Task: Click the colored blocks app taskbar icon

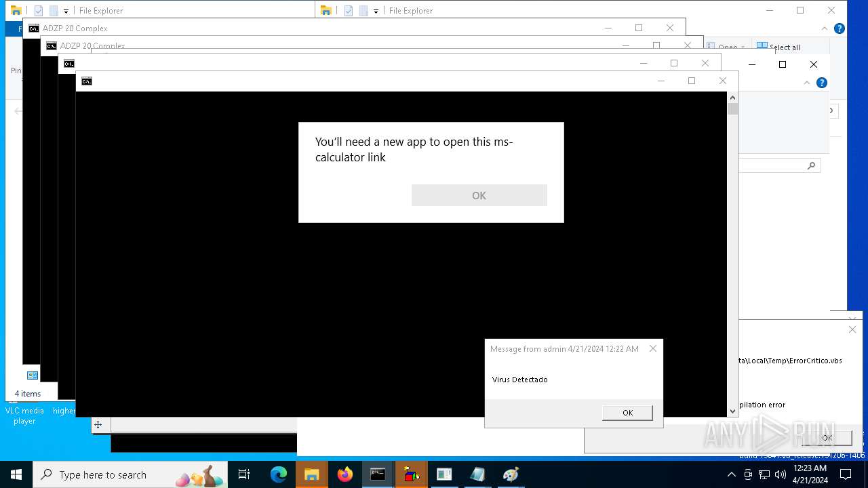Action: click(x=411, y=474)
